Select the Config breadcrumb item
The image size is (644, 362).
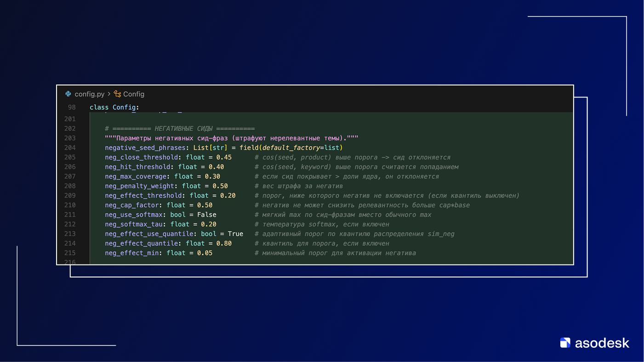[134, 94]
